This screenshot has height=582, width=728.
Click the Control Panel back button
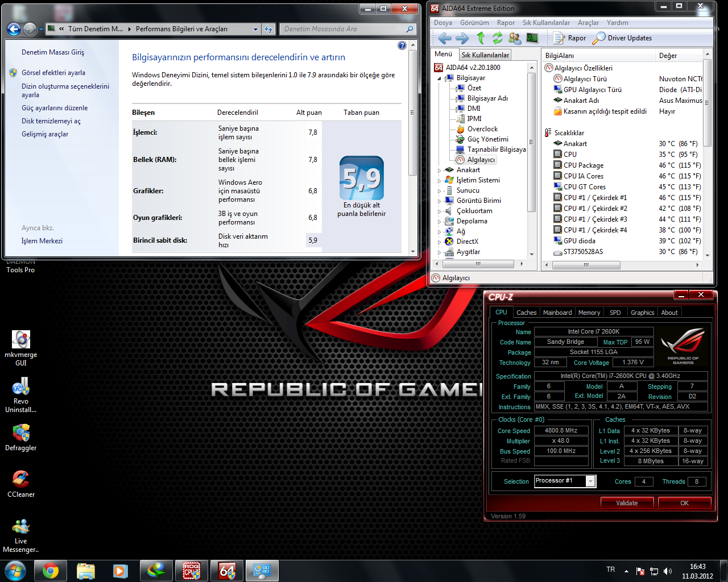14,29
